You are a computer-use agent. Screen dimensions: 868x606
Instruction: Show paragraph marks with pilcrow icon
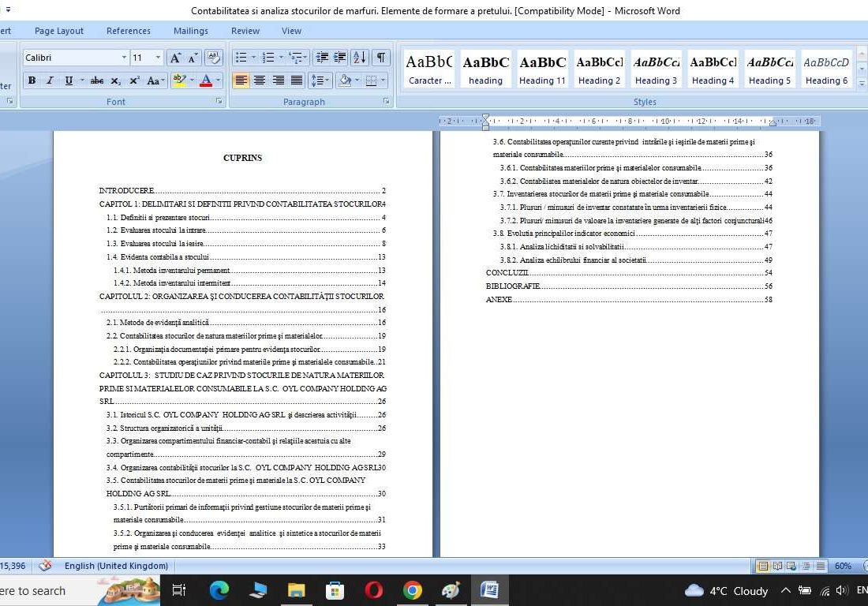pos(381,58)
